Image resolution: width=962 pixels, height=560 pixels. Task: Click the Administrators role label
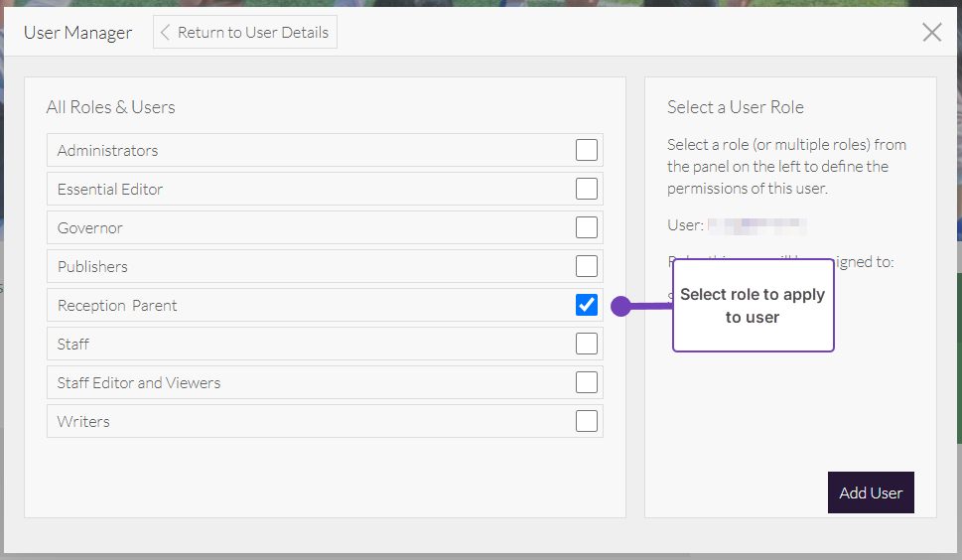coord(107,151)
